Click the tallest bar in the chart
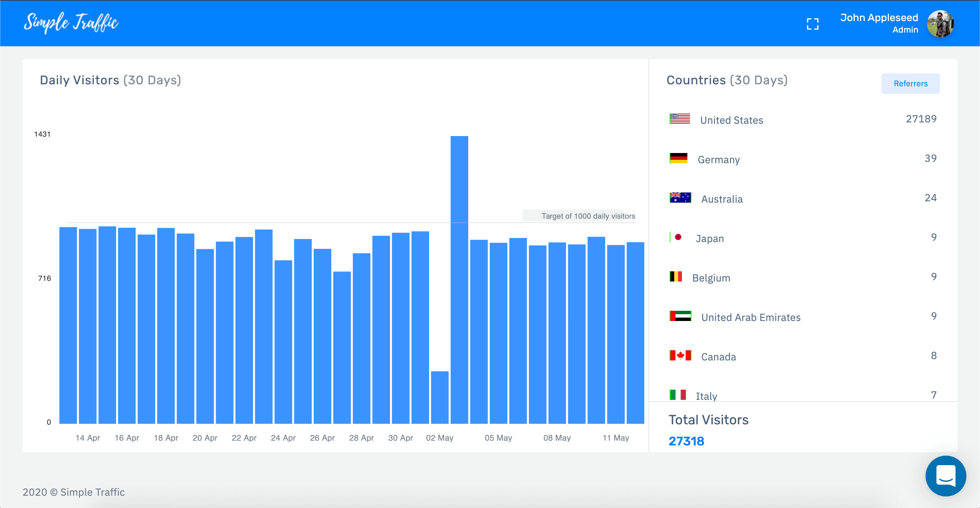 459,280
